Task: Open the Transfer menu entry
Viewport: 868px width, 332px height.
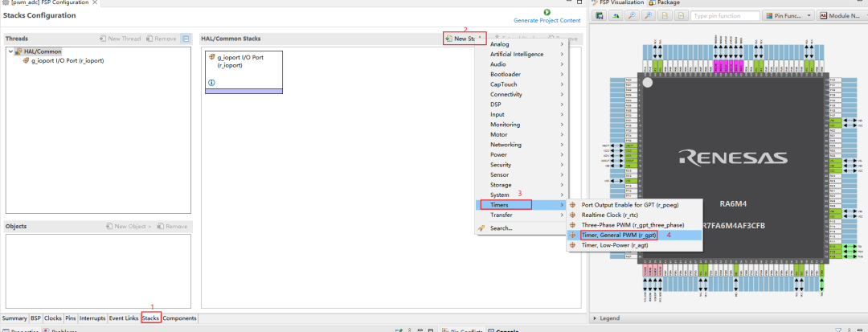Action: (522, 215)
